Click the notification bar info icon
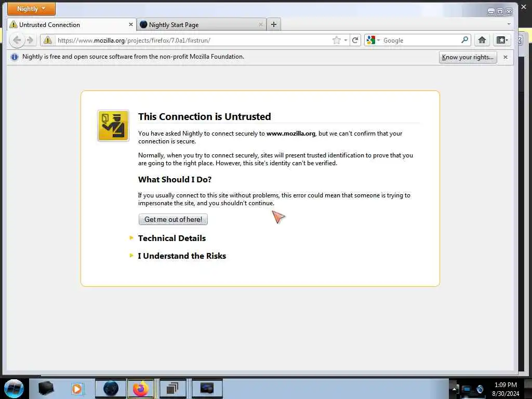The height and width of the screenshot is (399, 532). (x=14, y=57)
